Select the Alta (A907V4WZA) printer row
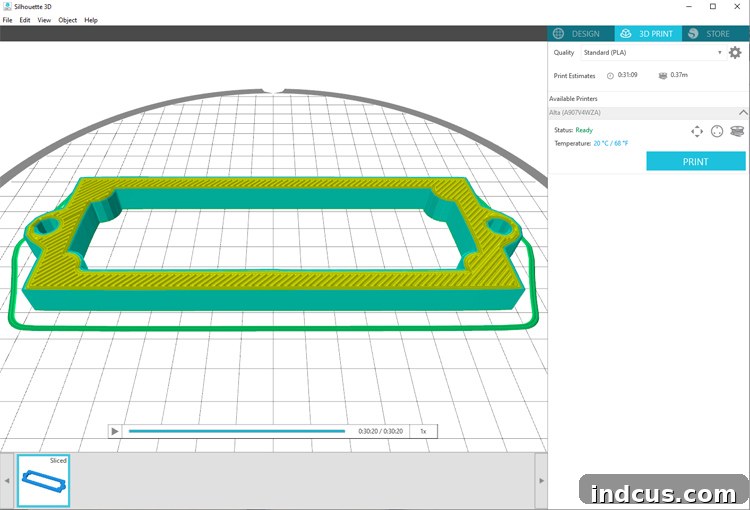Screen dimensions: 750x510 [x=648, y=112]
